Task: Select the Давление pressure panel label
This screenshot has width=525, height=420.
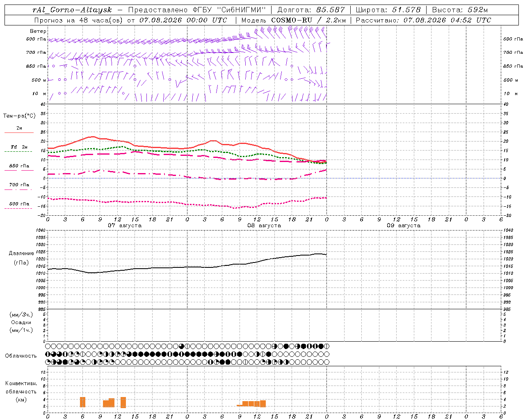Action: (21, 253)
